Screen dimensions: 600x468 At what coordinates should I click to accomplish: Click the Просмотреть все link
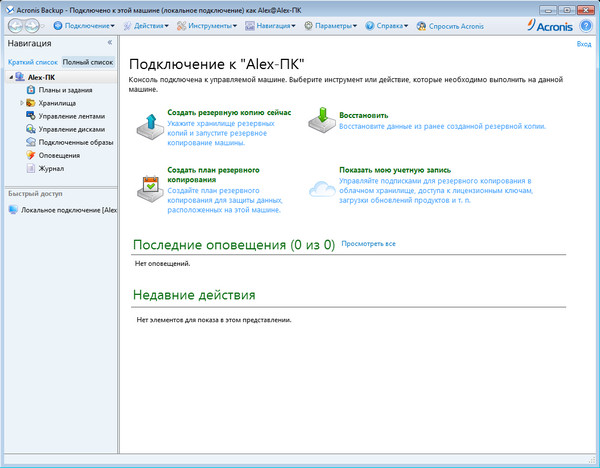[x=368, y=243]
